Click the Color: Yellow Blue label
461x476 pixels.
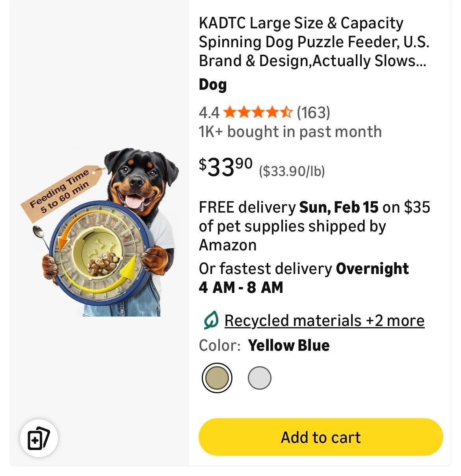pyautogui.click(x=264, y=345)
